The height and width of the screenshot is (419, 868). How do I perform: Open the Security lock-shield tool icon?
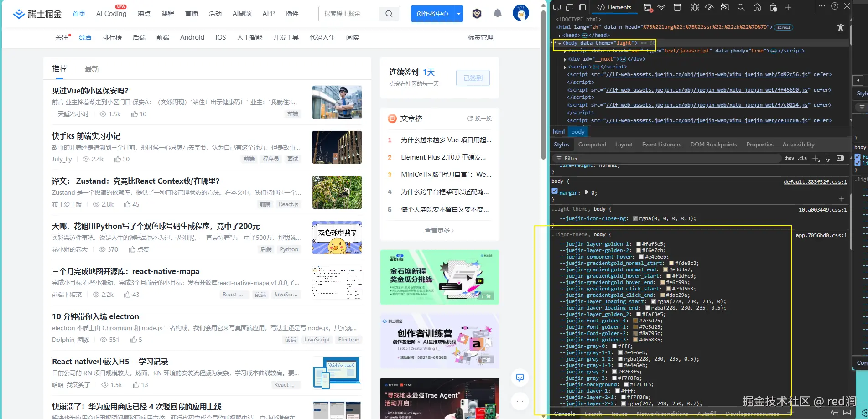pyautogui.click(x=773, y=7)
